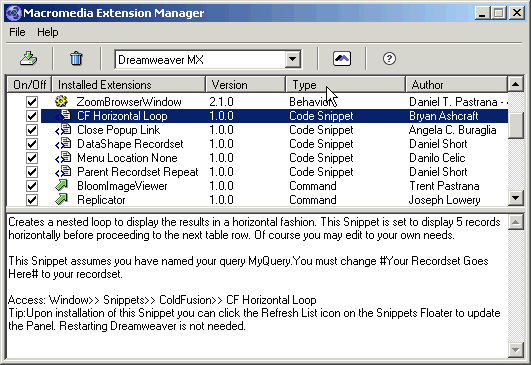
Task: Click the question mark help icon
Action: pyautogui.click(x=389, y=59)
